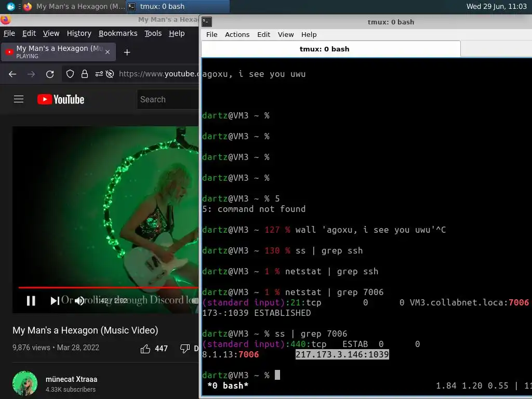
Task: Click the blocked autoplay icon in address bar
Action: tap(110, 74)
